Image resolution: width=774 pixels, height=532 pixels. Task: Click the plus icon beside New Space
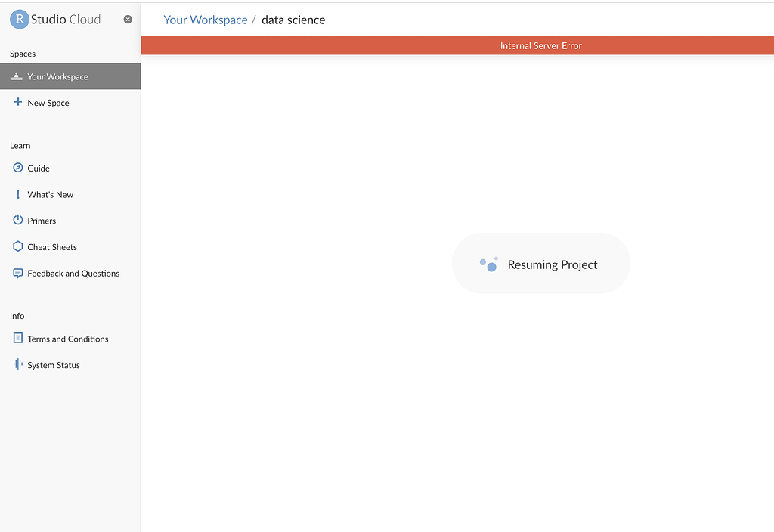click(18, 102)
